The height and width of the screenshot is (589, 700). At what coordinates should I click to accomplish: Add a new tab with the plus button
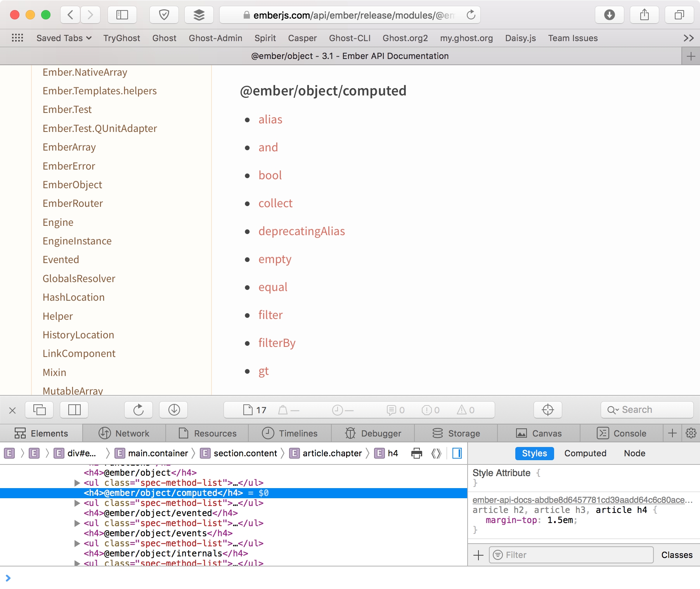pyautogui.click(x=691, y=56)
